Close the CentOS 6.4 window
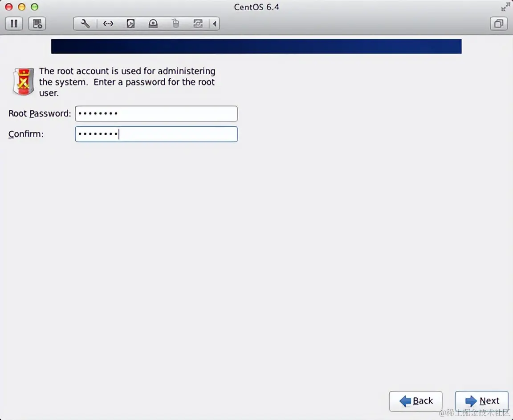 coord(9,7)
